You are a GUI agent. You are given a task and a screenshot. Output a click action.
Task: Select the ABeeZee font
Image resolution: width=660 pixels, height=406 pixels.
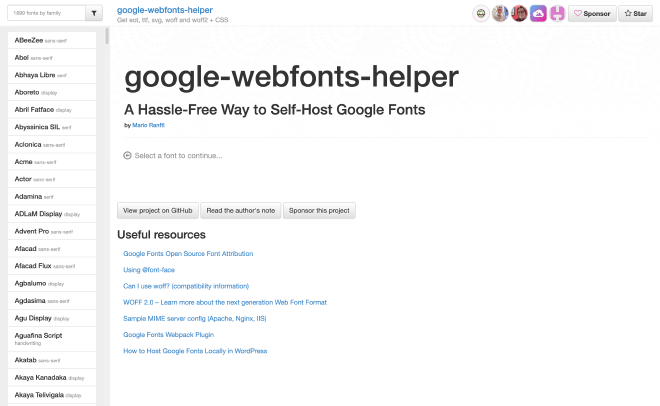pyautogui.click(x=30, y=38)
